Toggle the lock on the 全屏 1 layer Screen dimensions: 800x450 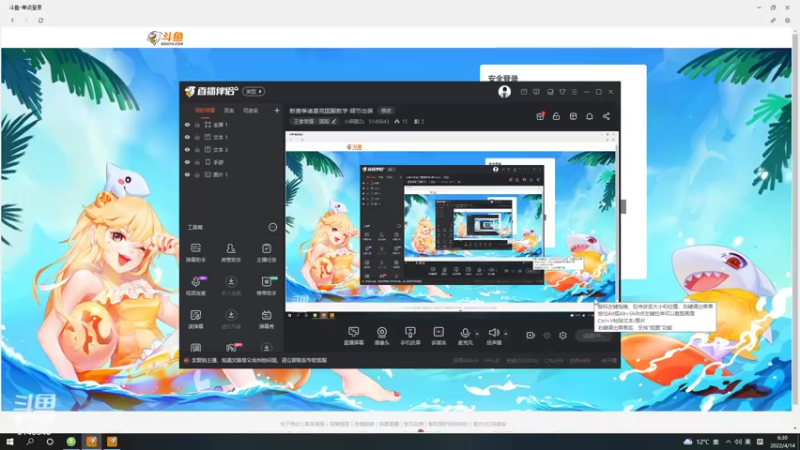197,124
